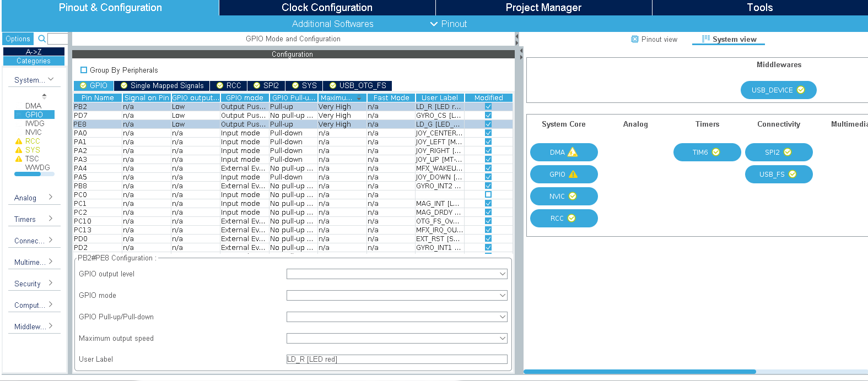
Task: Click the User Label text field
Action: click(x=397, y=359)
